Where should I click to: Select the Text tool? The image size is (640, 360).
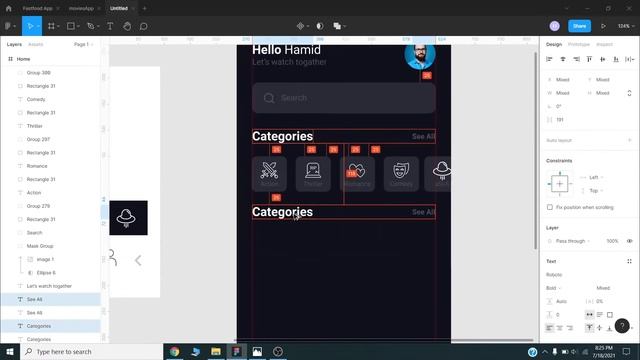coord(110,26)
